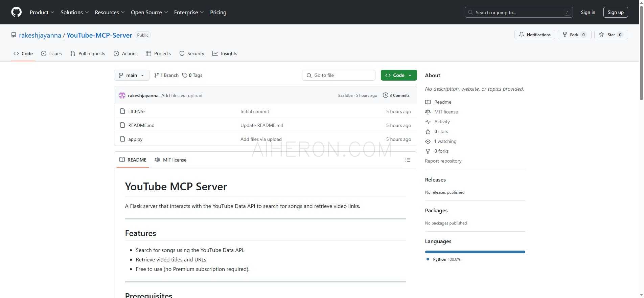
Task: Click the commit history clock icon
Action: tap(385, 95)
